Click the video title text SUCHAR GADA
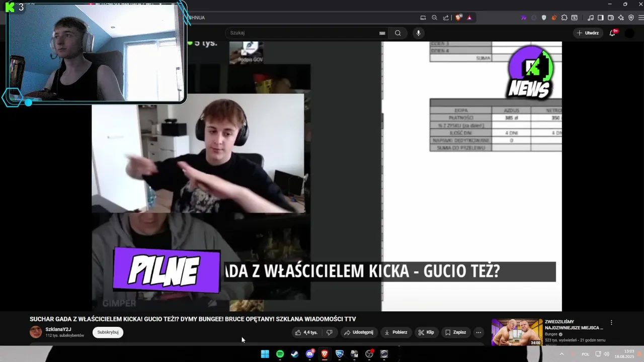 point(193,319)
